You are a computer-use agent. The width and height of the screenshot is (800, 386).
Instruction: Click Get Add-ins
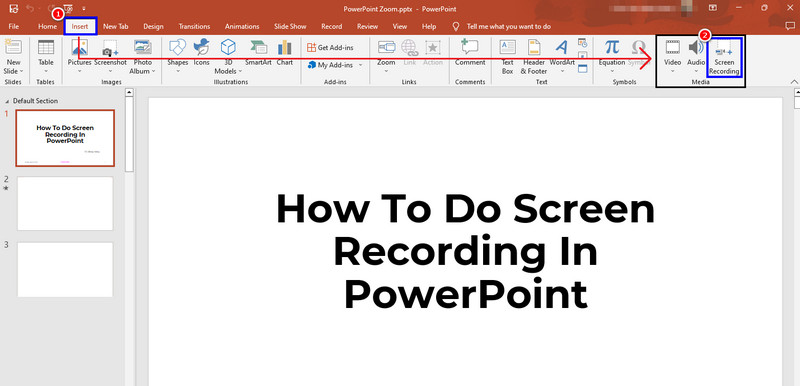(x=330, y=47)
